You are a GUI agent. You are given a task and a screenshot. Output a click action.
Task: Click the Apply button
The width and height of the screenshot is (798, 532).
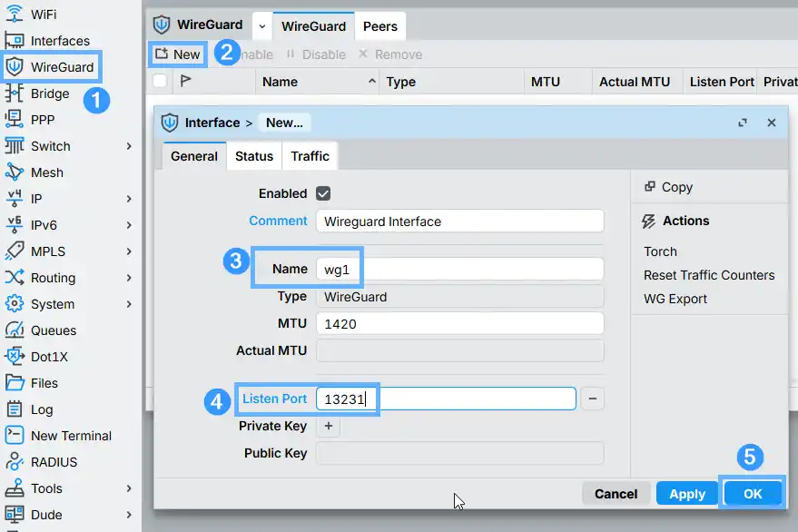[x=687, y=493]
